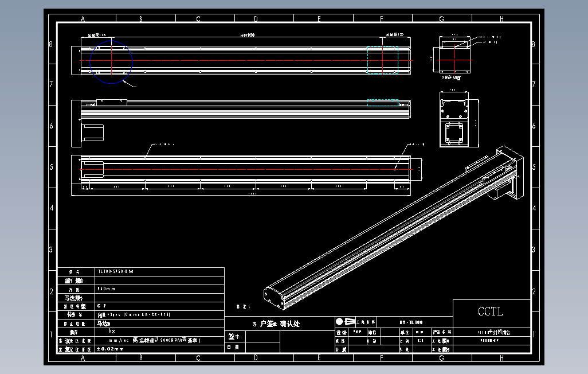Click the 客户签章确认处 heading
The height and width of the screenshot is (374, 588).
[x=276, y=324]
